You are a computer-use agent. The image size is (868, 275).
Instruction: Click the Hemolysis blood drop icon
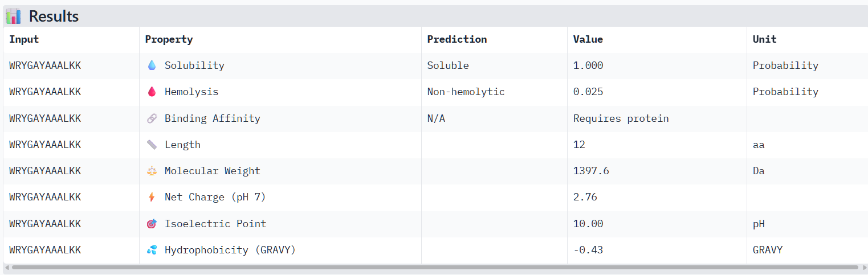pyautogui.click(x=152, y=92)
